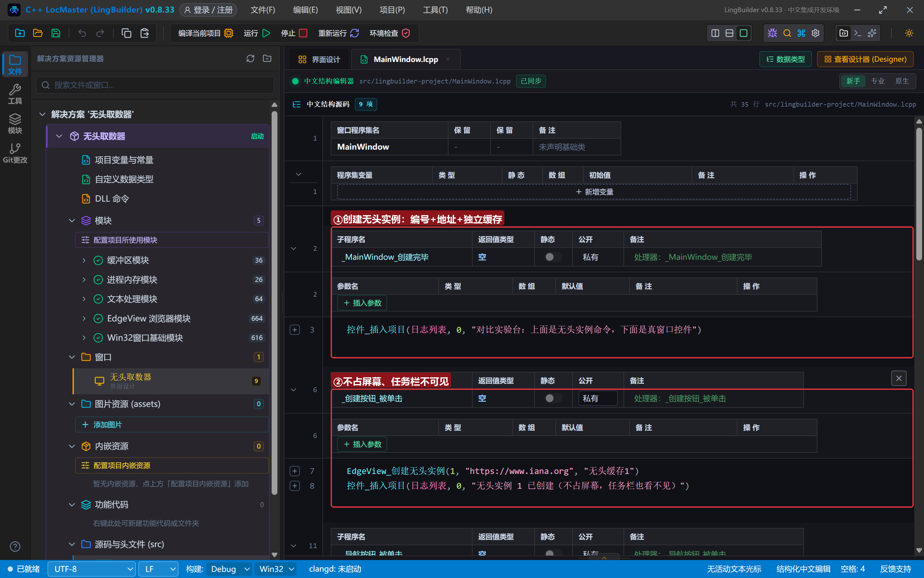The width and height of the screenshot is (924, 578).
Task: Open the 文件(F) menu
Action: pyautogui.click(x=263, y=10)
